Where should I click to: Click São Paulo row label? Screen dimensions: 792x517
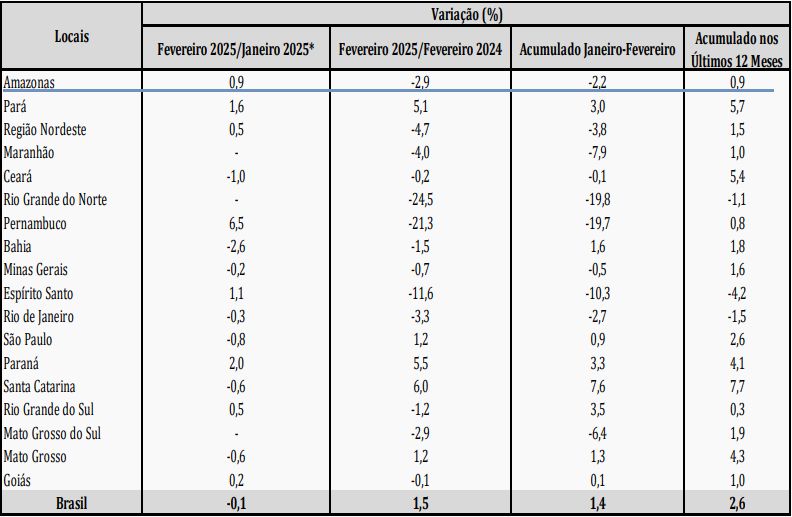tap(27, 339)
